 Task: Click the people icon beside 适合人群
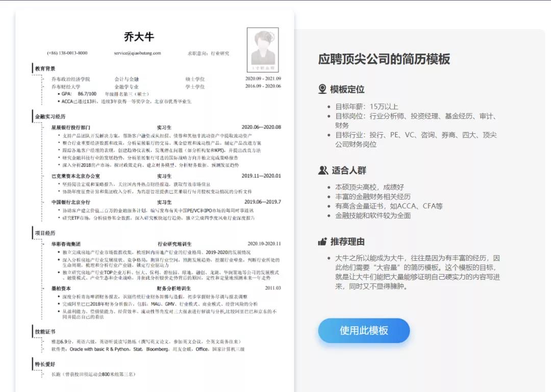(323, 170)
